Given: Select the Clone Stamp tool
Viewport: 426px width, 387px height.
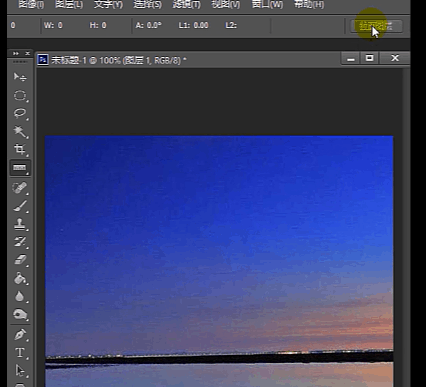Looking at the screenshot, I should (x=20, y=224).
